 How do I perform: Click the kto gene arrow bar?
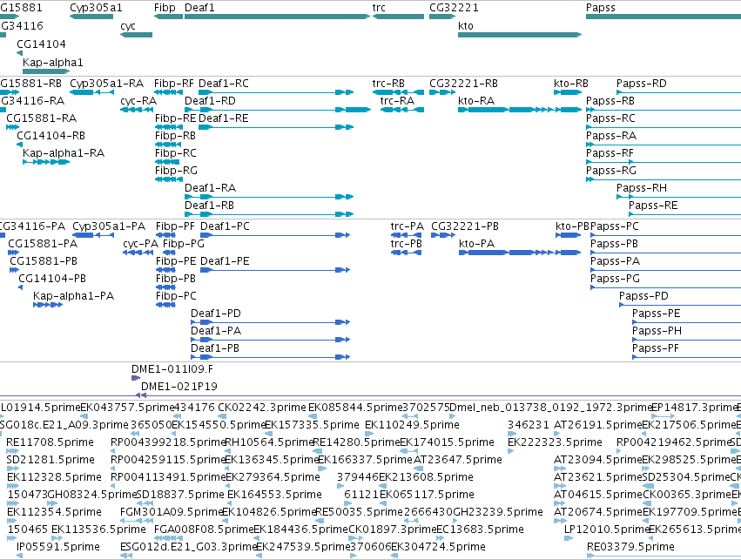[519, 35]
